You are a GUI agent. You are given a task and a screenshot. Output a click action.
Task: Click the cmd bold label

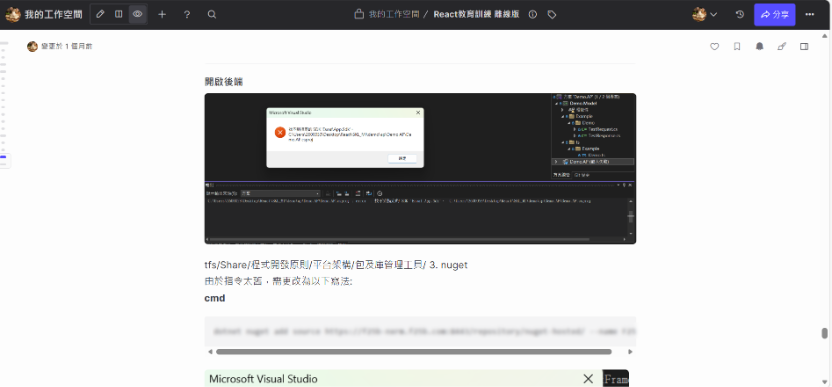(215, 298)
